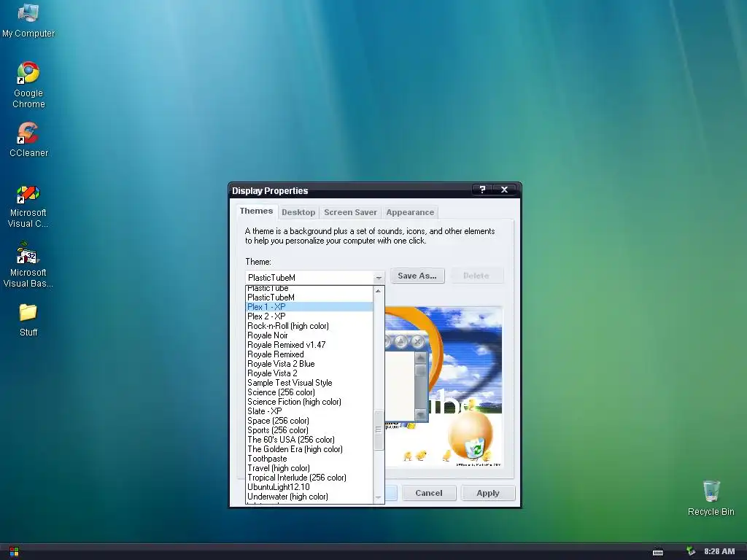Click the system clock showing 8:28 AM

719,551
